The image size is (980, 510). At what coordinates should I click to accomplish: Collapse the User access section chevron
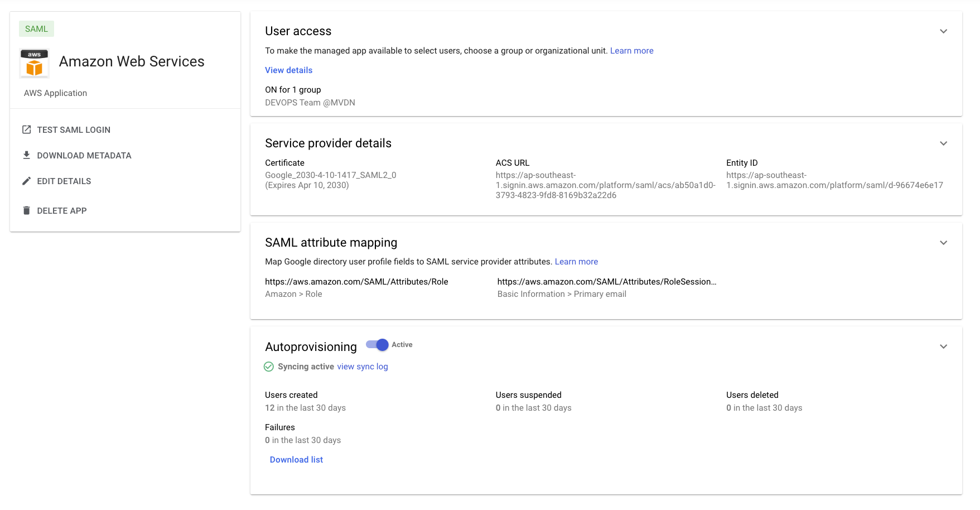click(x=943, y=31)
